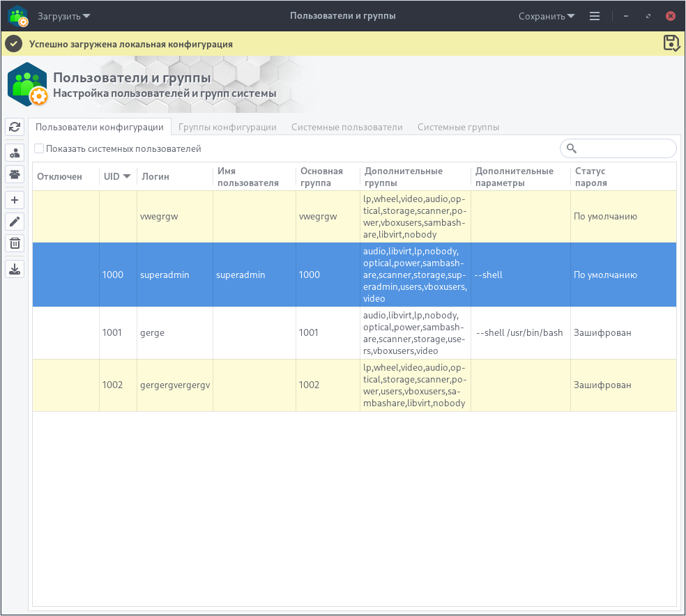Image resolution: width=686 pixels, height=616 pixels.
Task: Click the download import icon in sidebar
Action: coord(15,269)
